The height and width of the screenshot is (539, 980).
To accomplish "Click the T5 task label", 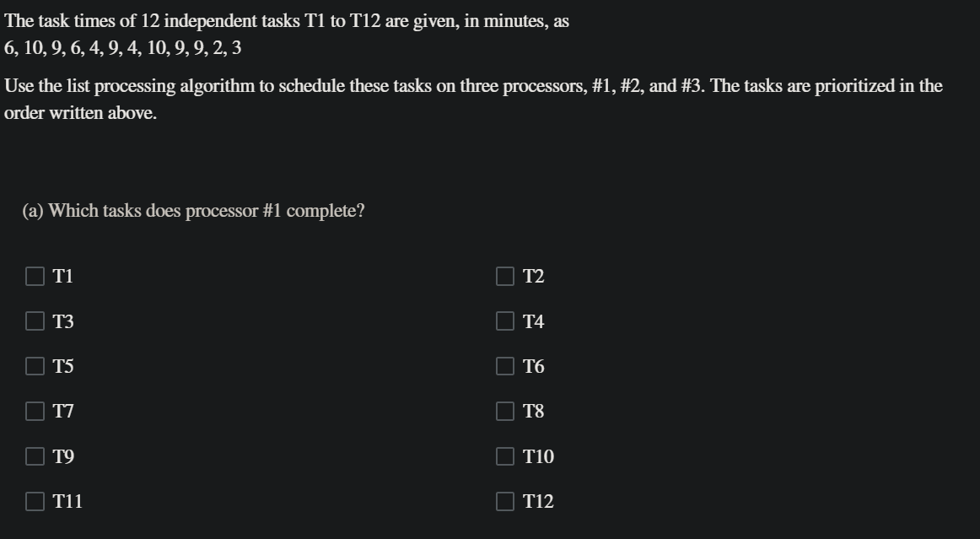I will tap(62, 365).
